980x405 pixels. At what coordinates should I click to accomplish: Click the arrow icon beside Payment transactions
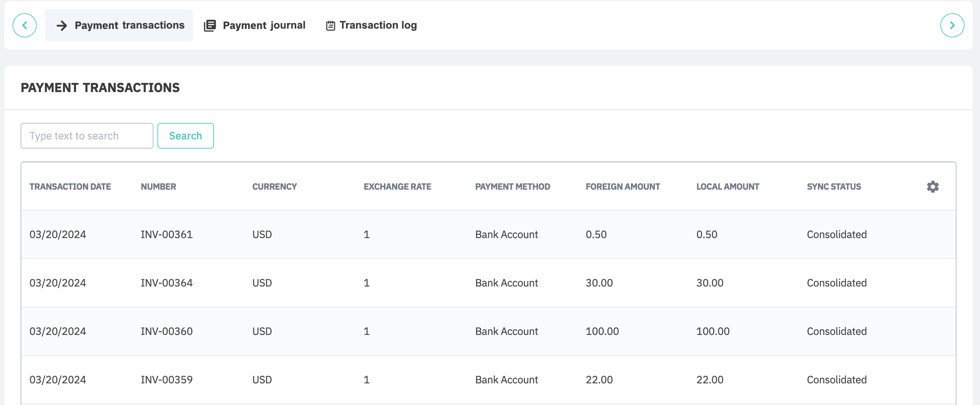click(62, 25)
